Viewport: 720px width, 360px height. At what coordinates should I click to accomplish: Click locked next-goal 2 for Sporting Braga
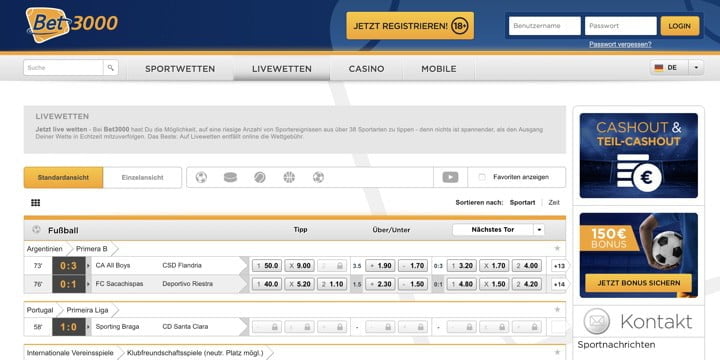pyautogui.click(x=527, y=327)
